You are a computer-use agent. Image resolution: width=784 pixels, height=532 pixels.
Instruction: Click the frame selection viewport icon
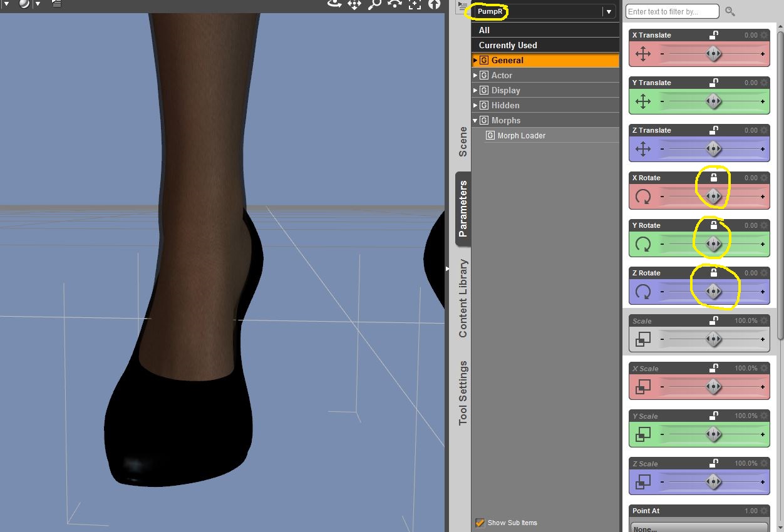(415, 4)
